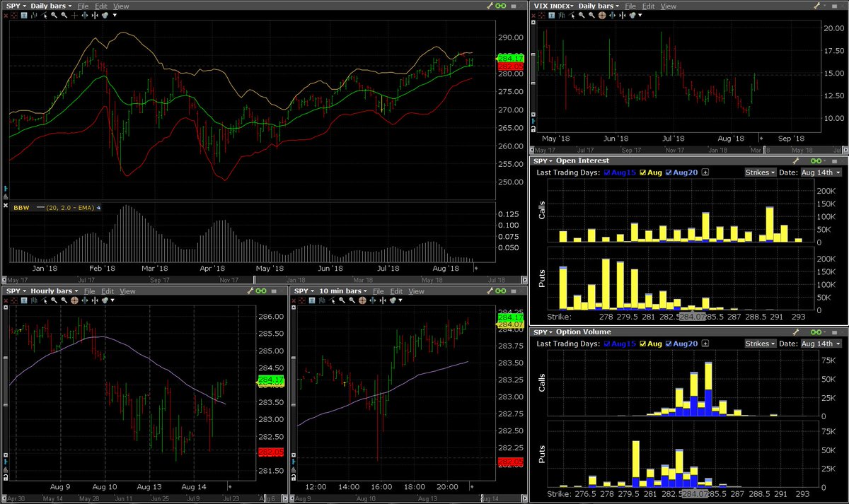
Task: Open the Daily bars dropdown in VIX chart
Action: click(599, 6)
